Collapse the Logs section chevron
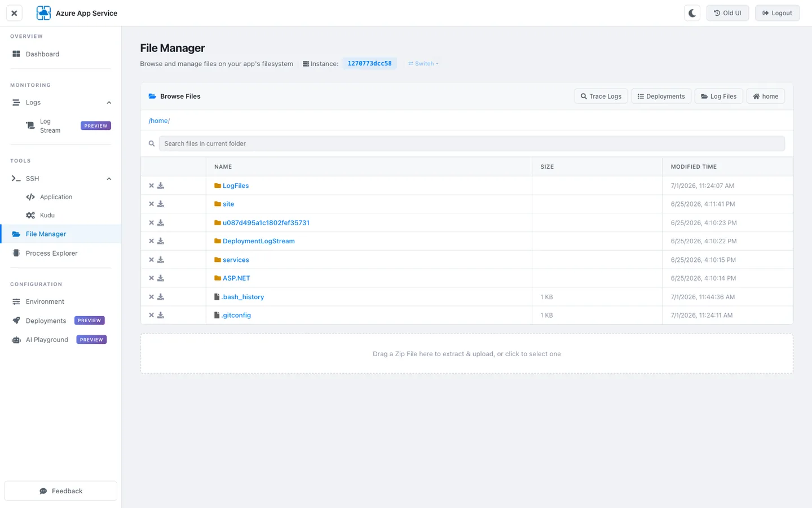 [x=109, y=103]
